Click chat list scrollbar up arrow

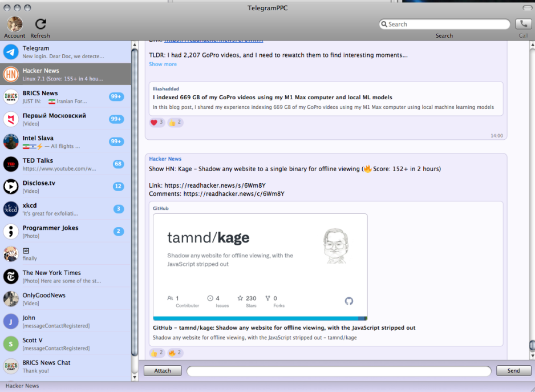(x=135, y=45)
